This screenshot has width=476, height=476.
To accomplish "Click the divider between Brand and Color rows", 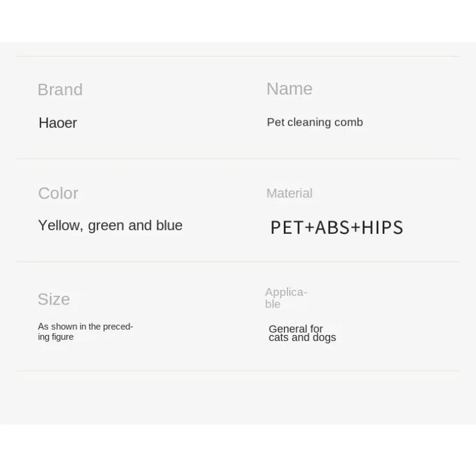I will (x=238, y=159).
